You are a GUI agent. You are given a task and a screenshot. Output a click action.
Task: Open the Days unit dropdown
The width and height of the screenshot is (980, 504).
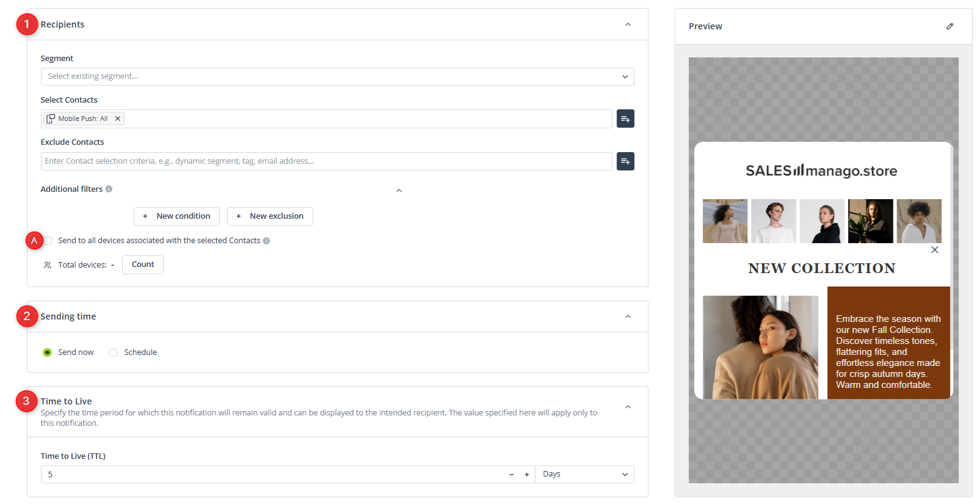(x=584, y=475)
